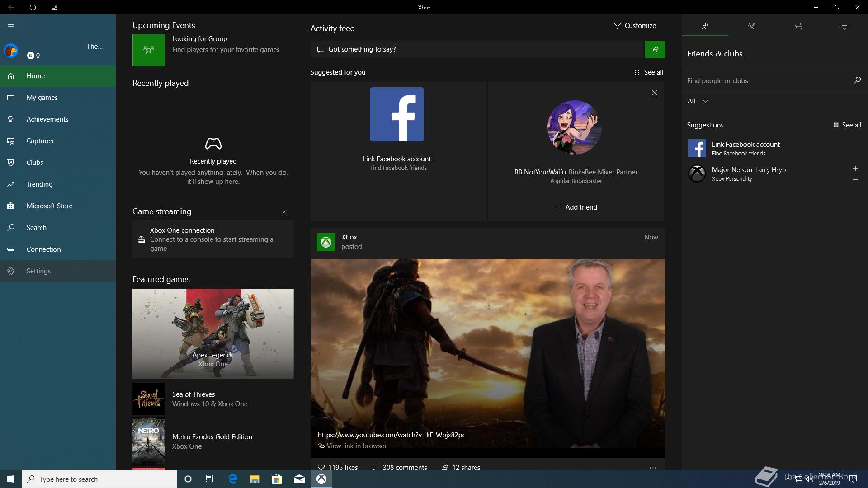The image size is (868, 488).
Task: Click the refresh icon in title bar
Action: [x=33, y=7]
